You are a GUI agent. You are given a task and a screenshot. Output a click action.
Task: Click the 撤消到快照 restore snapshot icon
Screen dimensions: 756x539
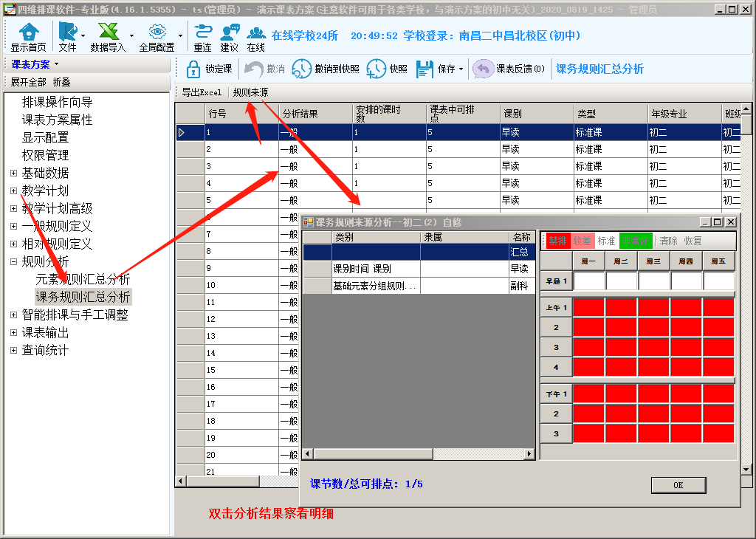[301, 69]
